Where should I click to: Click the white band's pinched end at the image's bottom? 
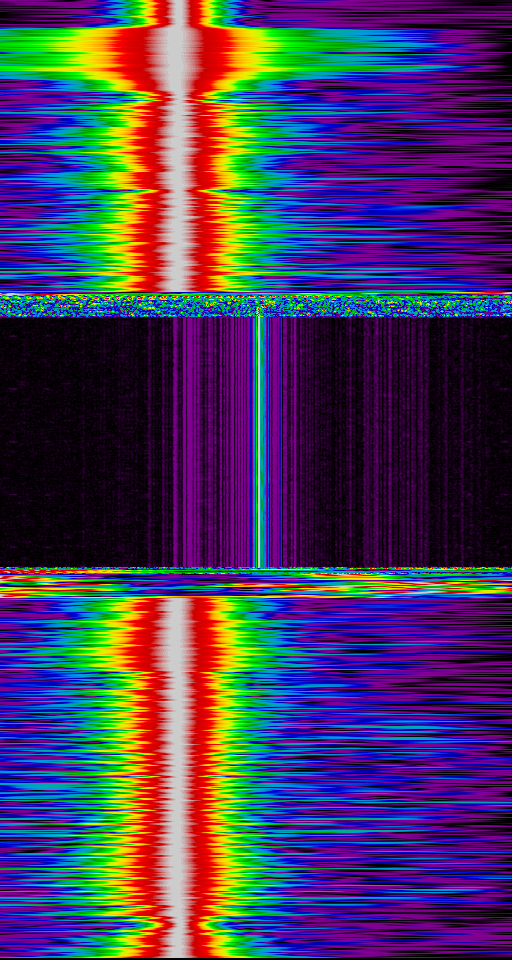179,946
